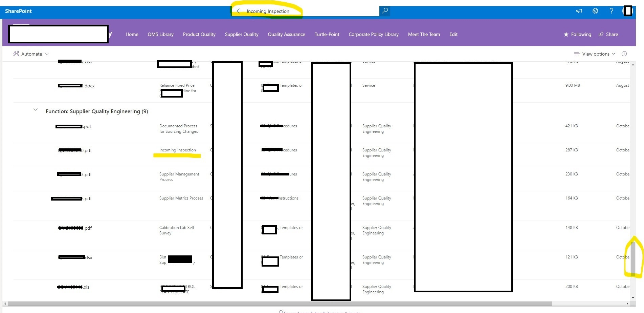Click the Following star icon
This screenshot has width=644, height=313.
click(x=566, y=34)
